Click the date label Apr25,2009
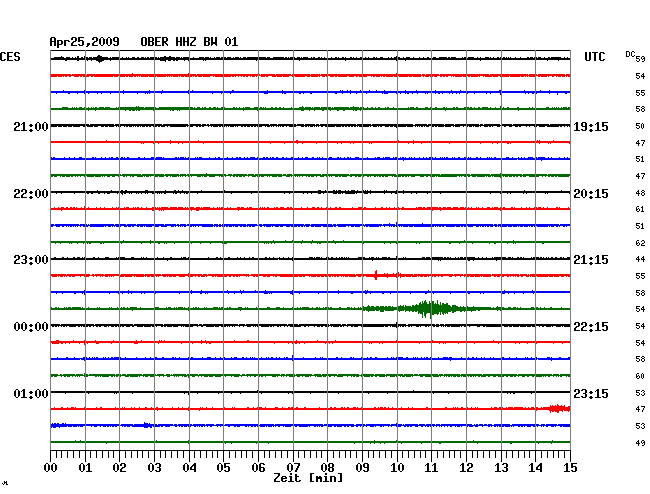Screen dimensions: 650x494 [x=85, y=42]
